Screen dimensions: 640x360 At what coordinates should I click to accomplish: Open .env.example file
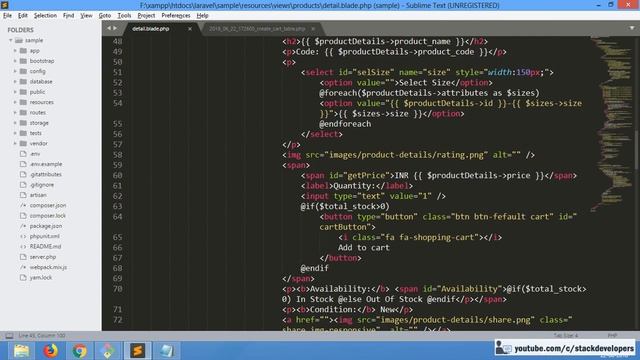click(46, 164)
